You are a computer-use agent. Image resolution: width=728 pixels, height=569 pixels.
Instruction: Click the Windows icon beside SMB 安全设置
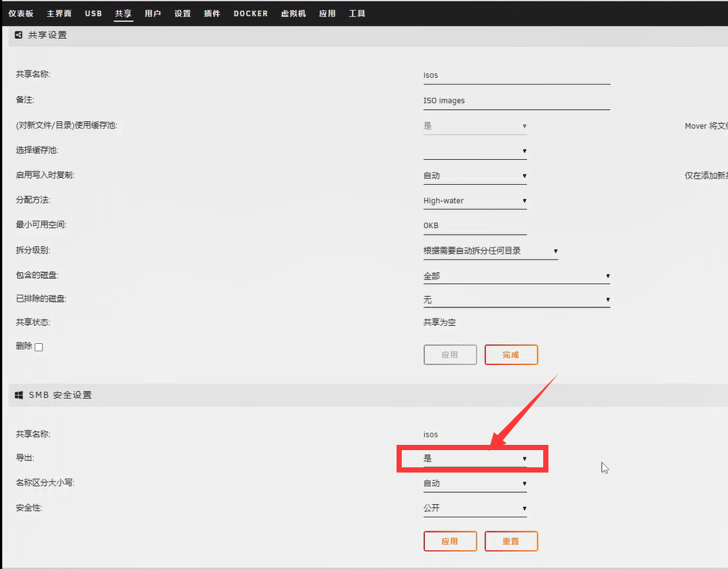click(19, 395)
